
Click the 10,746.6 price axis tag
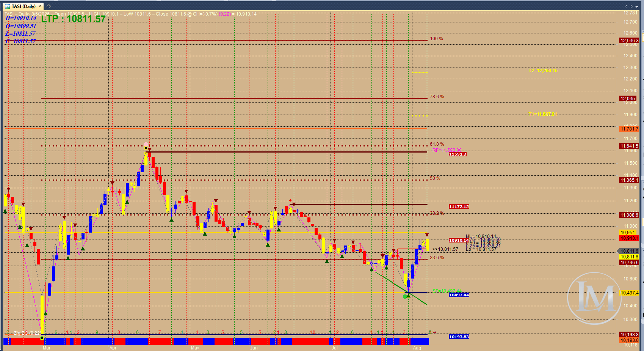point(629,263)
